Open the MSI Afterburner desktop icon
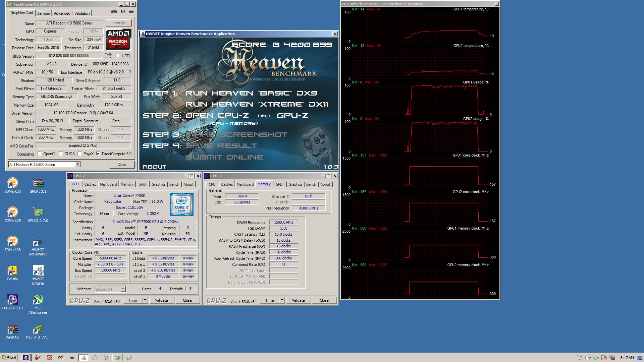Screen dimensions: 644x362 (x=38, y=304)
